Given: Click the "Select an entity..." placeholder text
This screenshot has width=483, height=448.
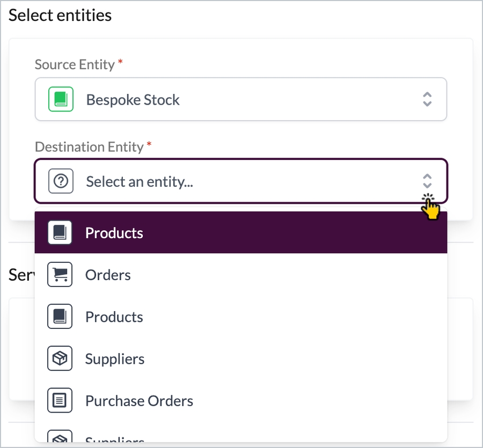Looking at the screenshot, I should click(x=140, y=181).
